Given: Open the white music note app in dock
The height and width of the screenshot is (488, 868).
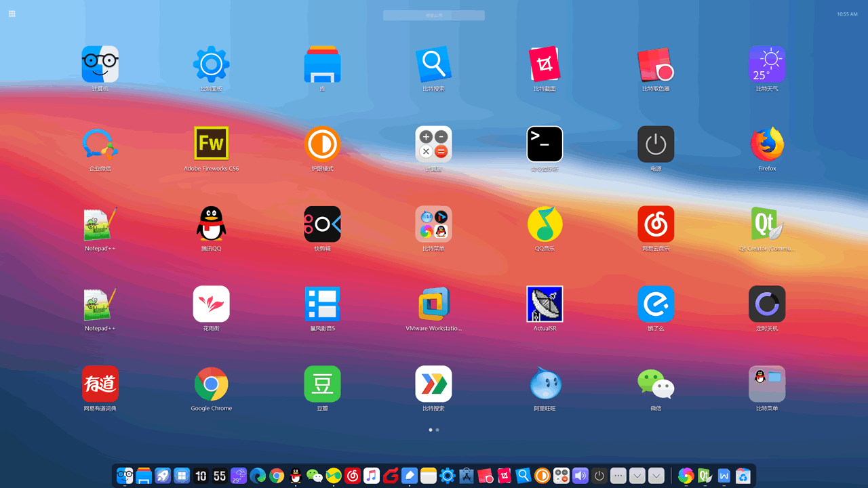Looking at the screenshot, I should coord(372,476).
